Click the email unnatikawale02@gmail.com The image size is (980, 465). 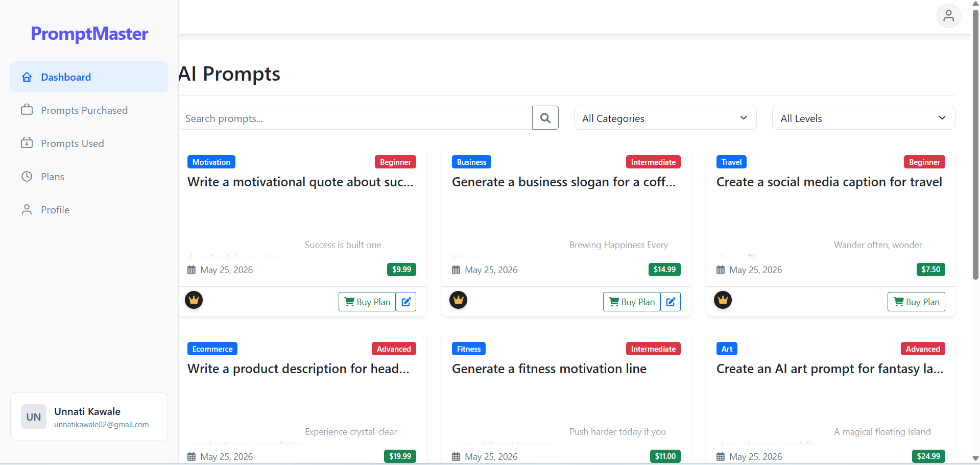[x=102, y=425]
